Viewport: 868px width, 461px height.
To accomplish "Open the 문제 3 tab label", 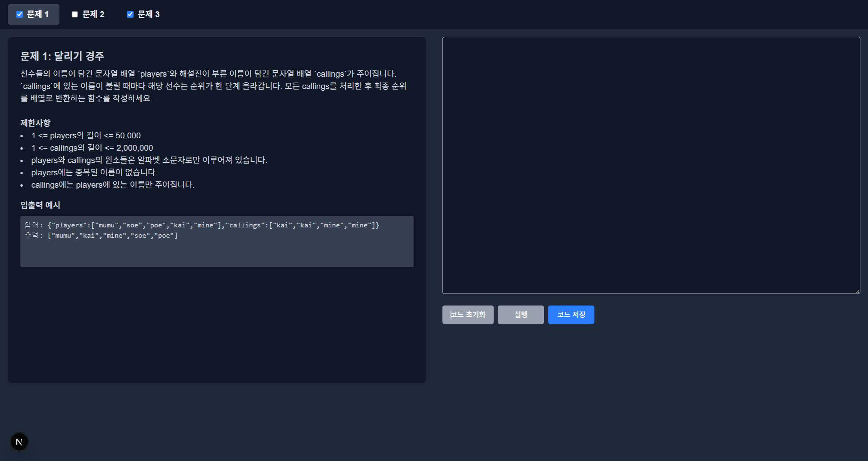I will (x=149, y=14).
